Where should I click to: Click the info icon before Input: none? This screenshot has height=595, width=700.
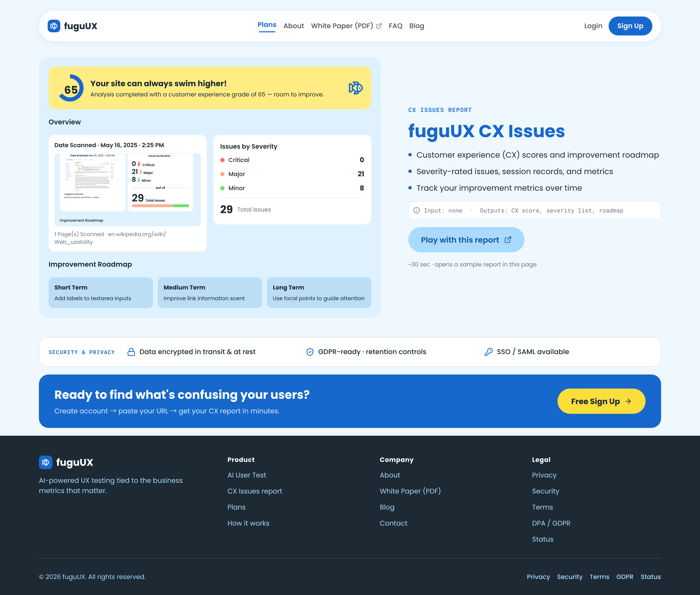[x=417, y=211]
